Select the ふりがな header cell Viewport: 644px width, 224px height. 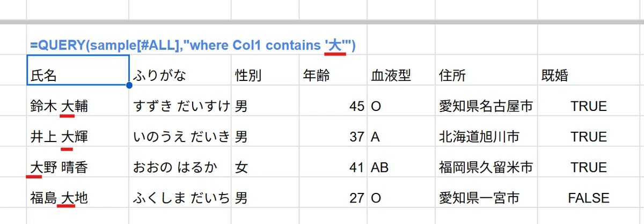(x=180, y=70)
